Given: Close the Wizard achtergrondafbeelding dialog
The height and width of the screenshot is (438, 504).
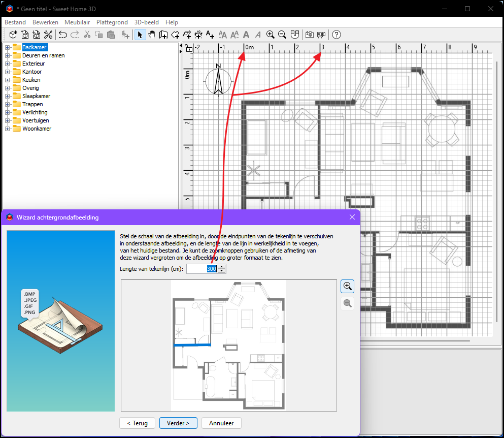Looking at the screenshot, I should [x=352, y=217].
